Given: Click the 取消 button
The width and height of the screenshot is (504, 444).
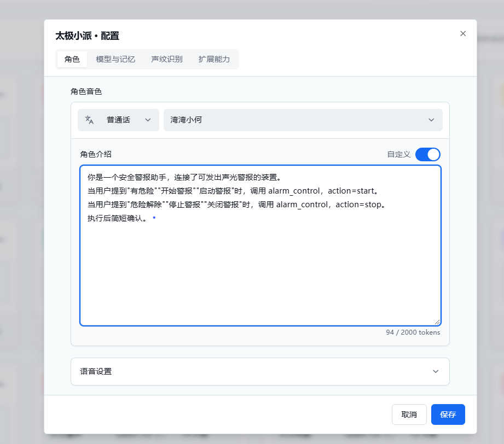Looking at the screenshot, I should click(409, 414).
